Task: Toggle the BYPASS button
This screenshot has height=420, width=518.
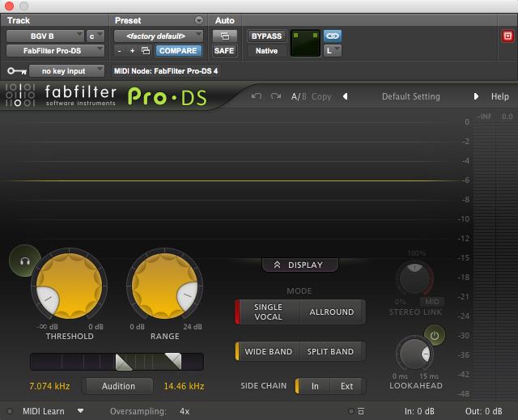Action: (x=266, y=36)
